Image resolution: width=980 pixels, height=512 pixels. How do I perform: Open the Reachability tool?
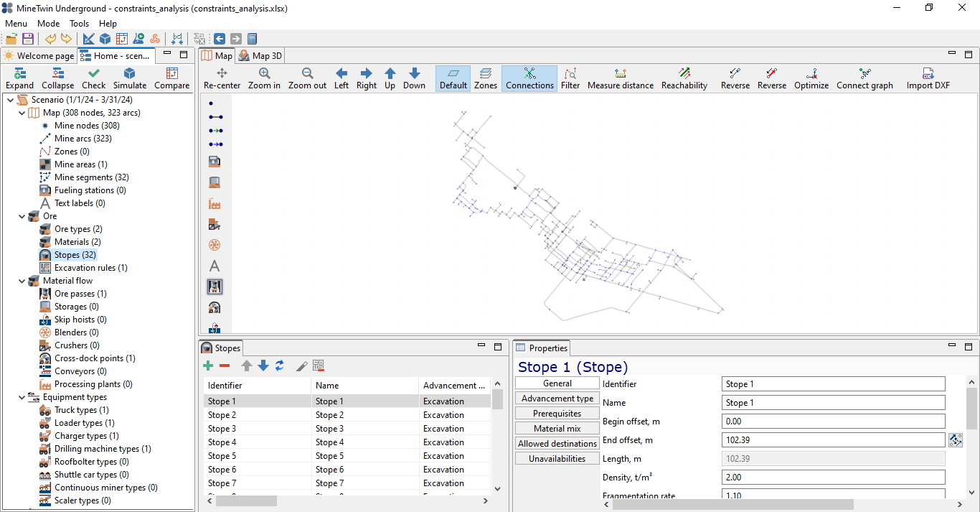[x=684, y=78]
